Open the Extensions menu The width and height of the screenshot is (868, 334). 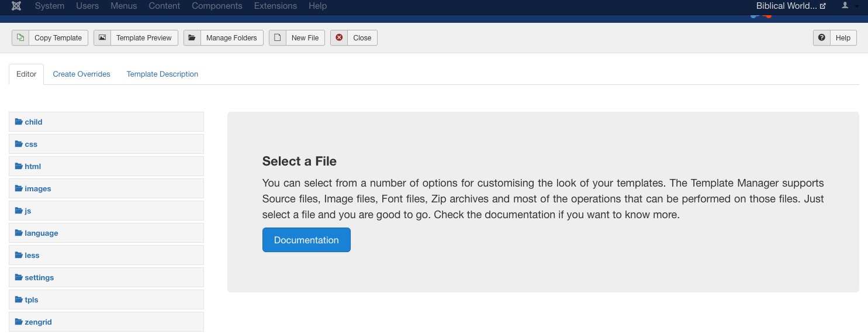[x=275, y=6]
